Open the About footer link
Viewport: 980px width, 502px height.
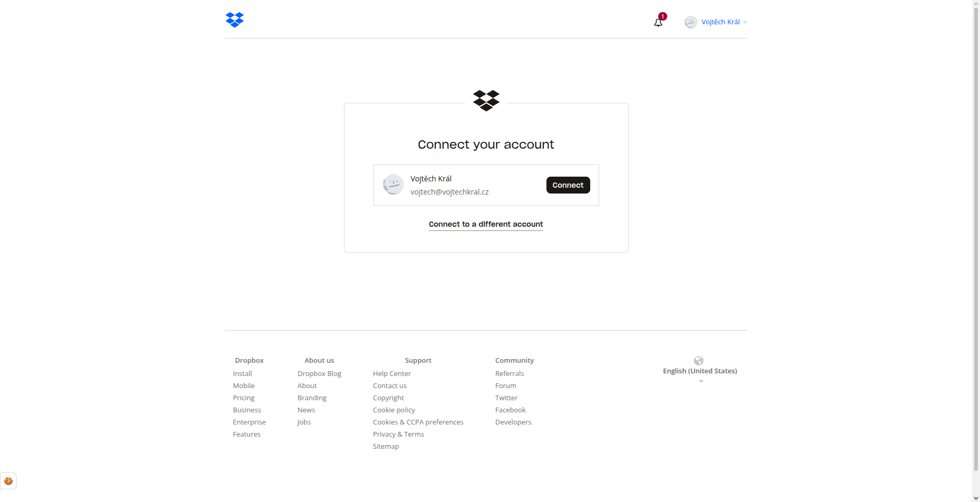point(307,385)
